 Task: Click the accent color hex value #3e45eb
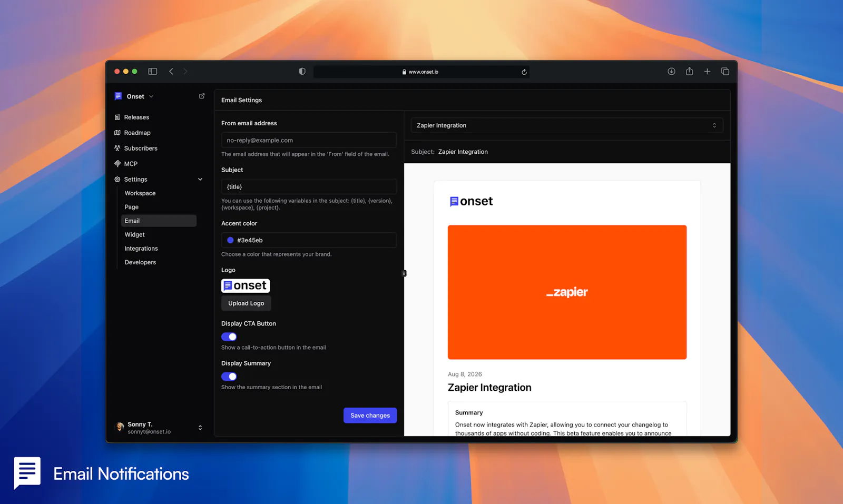tap(250, 240)
